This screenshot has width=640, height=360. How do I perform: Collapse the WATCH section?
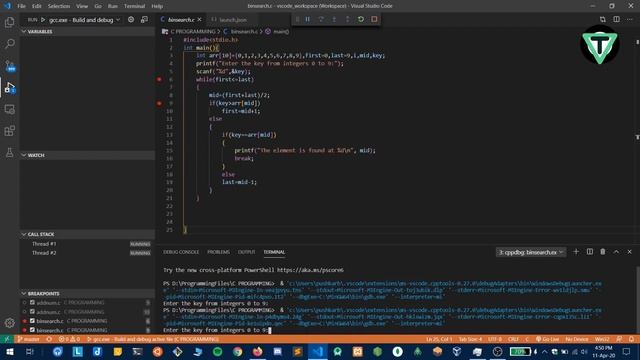coord(87,155)
